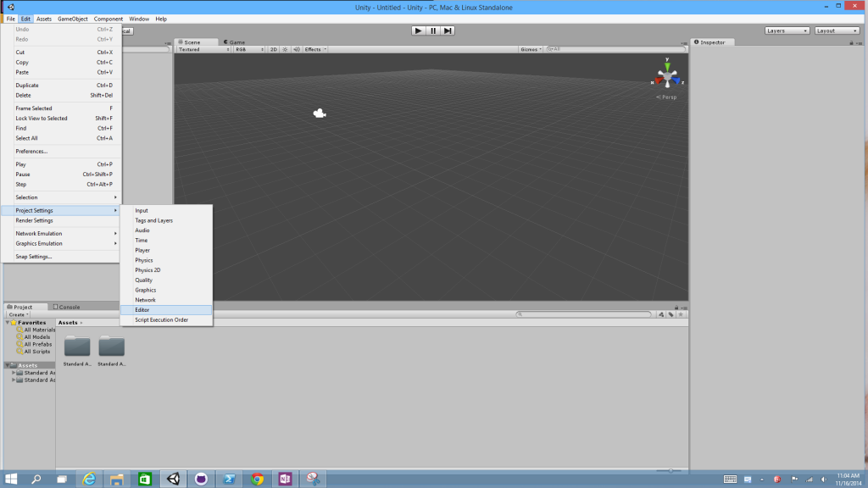This screenshot has width=868, height=488.
Task: Select the camera icon in Scene view
Action: click(x=320, y=114)
